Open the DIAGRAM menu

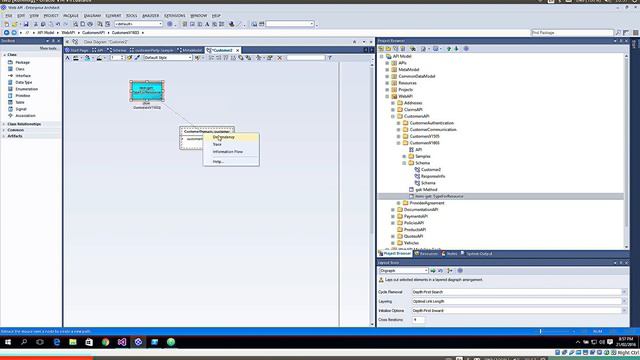92,16
